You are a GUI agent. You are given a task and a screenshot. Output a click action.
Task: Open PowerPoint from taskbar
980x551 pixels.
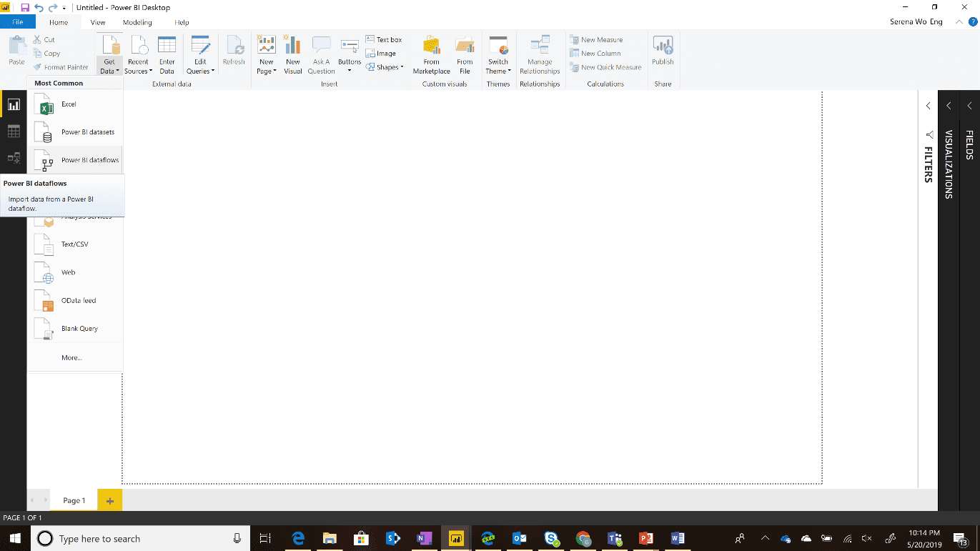[646, 538]
